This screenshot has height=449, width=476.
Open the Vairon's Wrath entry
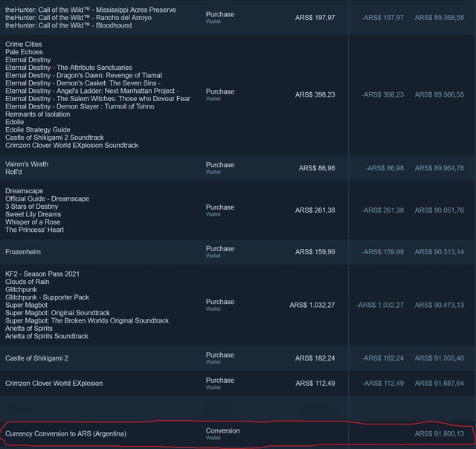(27, 164)
